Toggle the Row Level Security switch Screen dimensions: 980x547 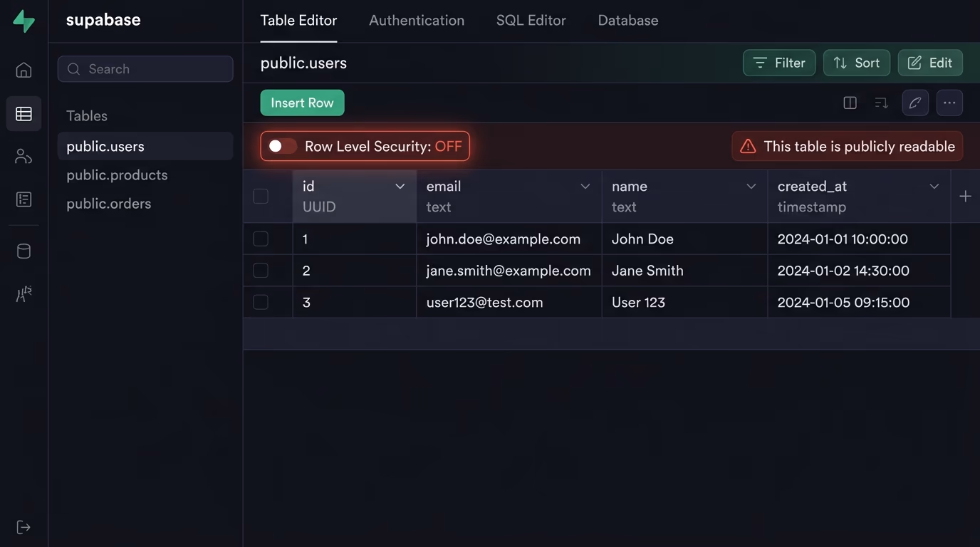282,146
